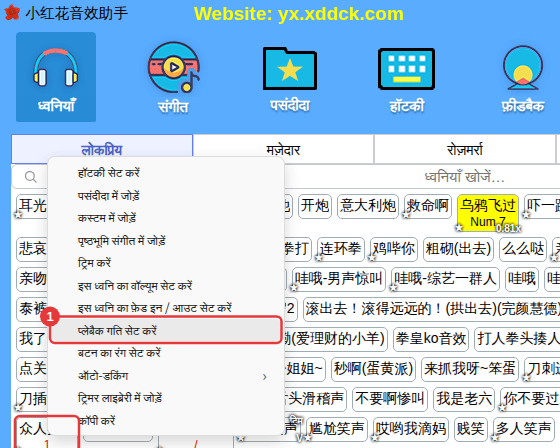Switch to the लोकप्रिय tab
Image resolution: width=560 pixels, height=448 pixels.
tap(102, 149)
